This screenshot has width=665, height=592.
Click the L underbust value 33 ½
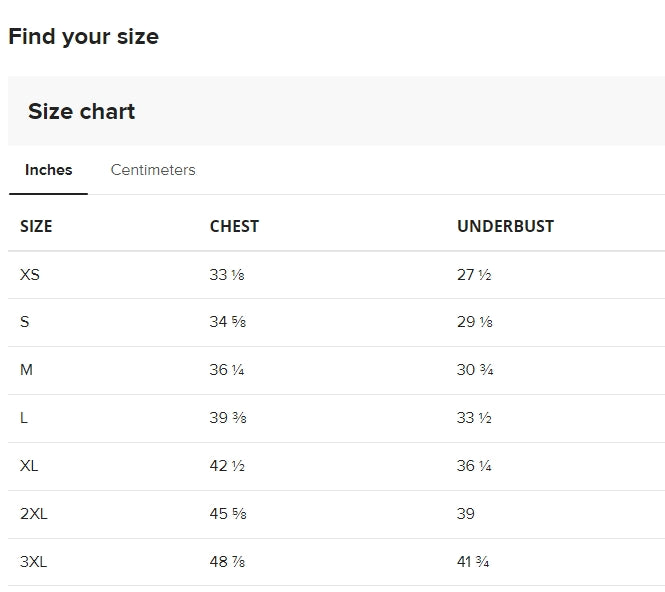point(474,418)
